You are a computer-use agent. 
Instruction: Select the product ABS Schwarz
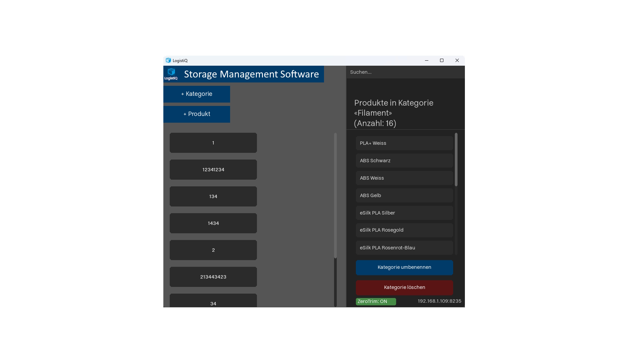click(x=404, y=161)
